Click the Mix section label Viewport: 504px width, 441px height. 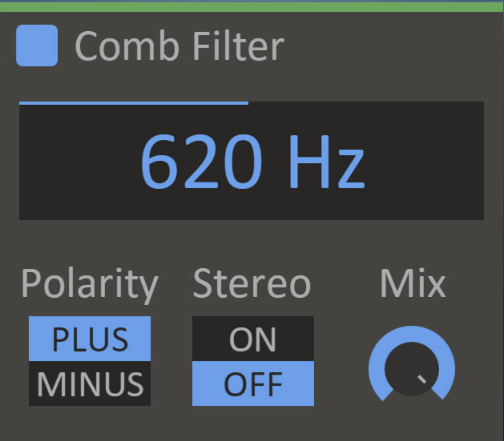(x=413, y=282)
